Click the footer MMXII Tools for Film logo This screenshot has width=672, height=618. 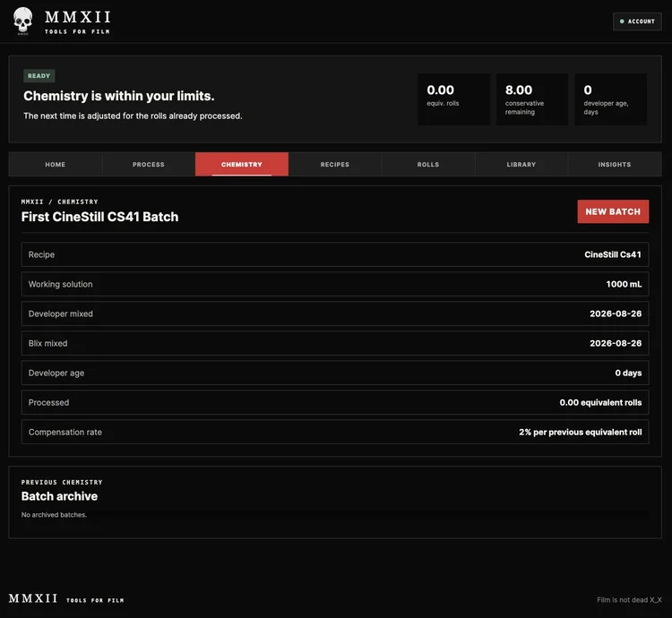point(66,598)
